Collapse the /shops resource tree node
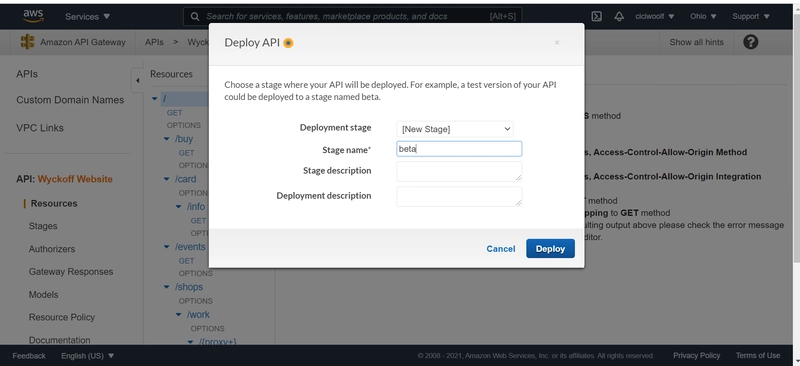The width and height of the screenshot is (800, 366). (166, 287)
